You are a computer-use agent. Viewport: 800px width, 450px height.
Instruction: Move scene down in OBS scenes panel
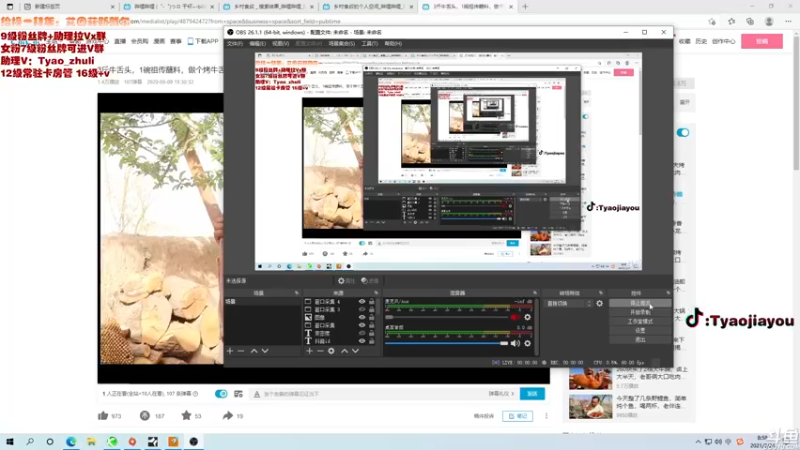coord(265,351)
